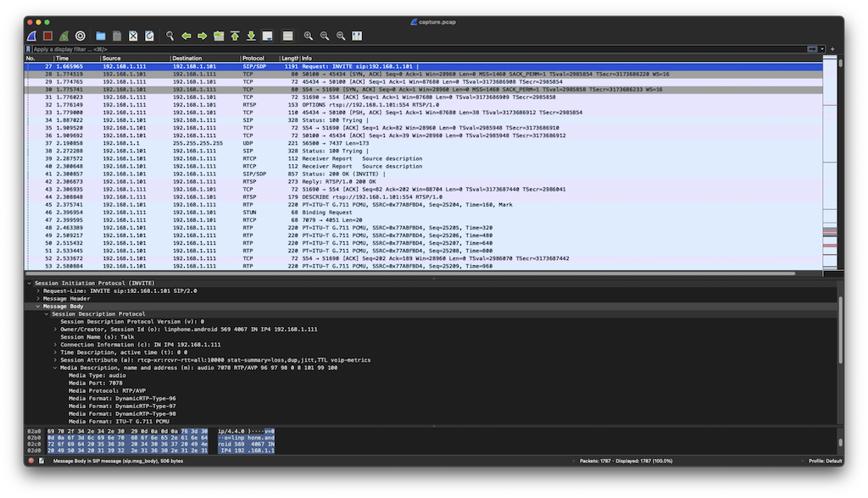This screenshot has height=498, width=868.
Task: Select packet 44 RTSP DESCRIBE row
Action: pyautogui.click(x=424, y=197)
